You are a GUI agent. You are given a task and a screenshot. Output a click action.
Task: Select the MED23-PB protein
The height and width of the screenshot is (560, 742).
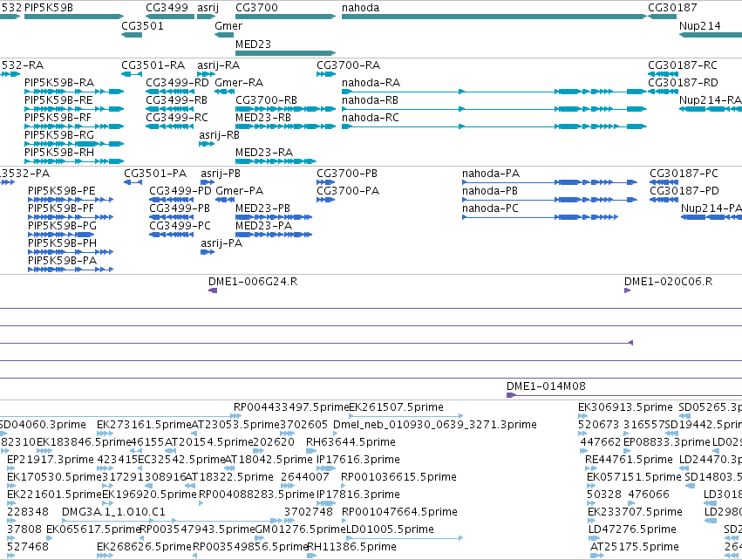tap(274, 217)
